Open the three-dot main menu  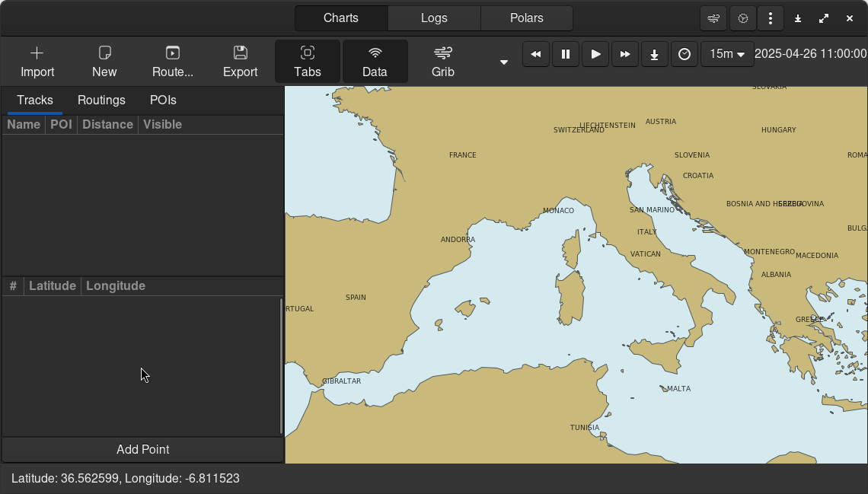pyautogui.click(x=771, y=18)
